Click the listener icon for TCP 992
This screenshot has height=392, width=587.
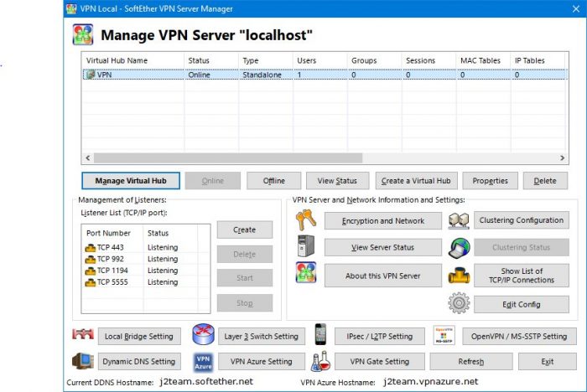point(91,259)
